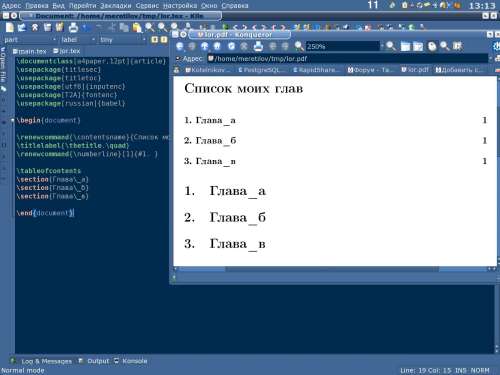500x375 pixels.
Task: Open the Справка menu
Action: [235, 5]
